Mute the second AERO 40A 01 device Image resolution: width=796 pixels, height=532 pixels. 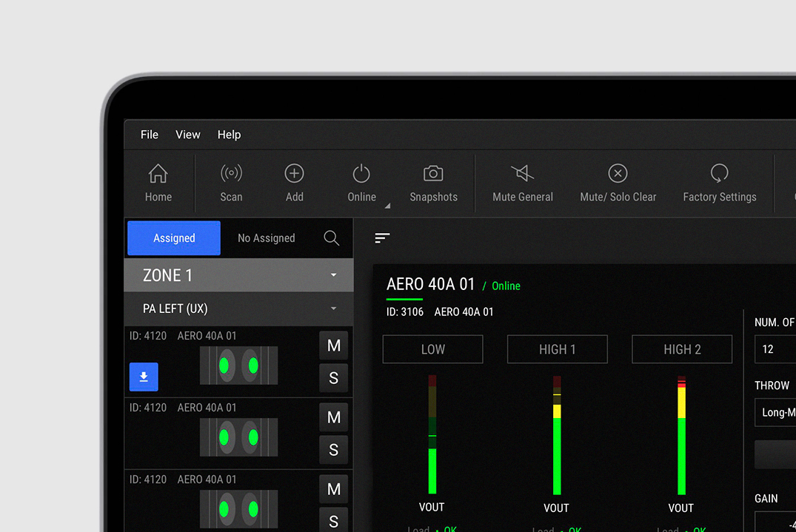point(333,417)
